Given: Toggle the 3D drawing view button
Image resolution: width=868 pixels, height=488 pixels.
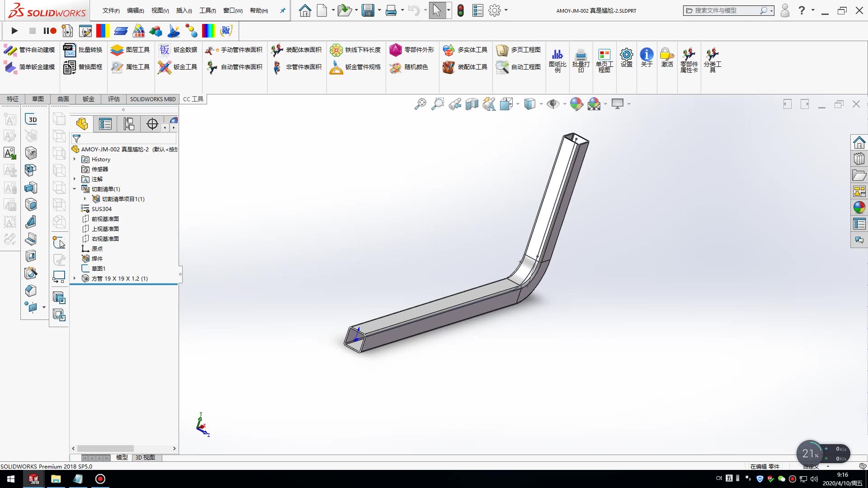Looking at the screenshot, I should [32, 119].
